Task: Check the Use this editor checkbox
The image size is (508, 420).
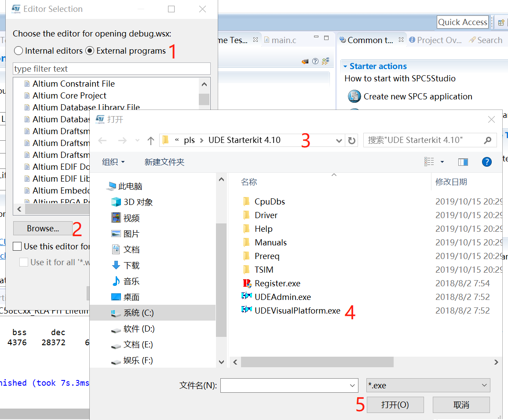Action: click(x=17, y=246)
